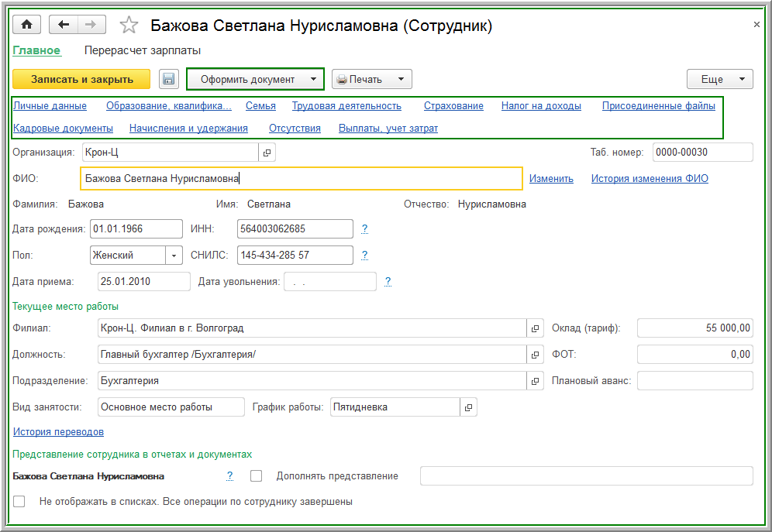Open the Личные данные section
The image size is (772, 532).
tap(50, 106)
